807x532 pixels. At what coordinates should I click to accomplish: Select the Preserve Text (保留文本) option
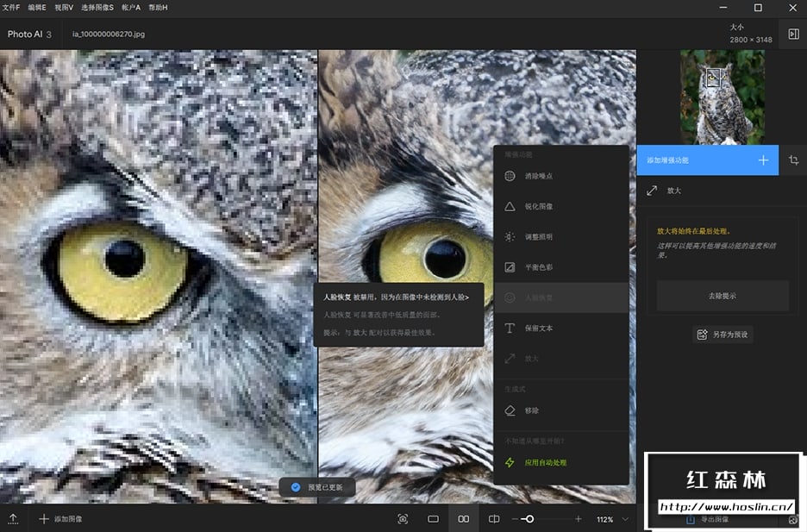point(539,328)
